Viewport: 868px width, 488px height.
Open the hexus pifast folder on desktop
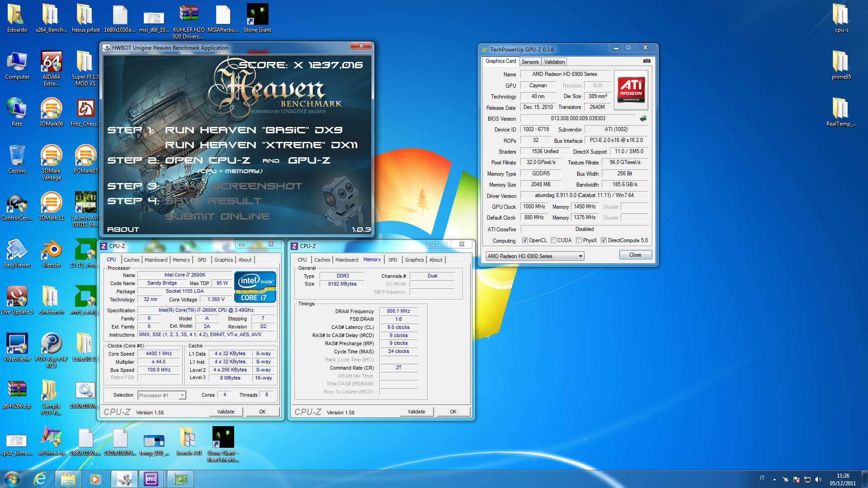click(x=85, y=18)
